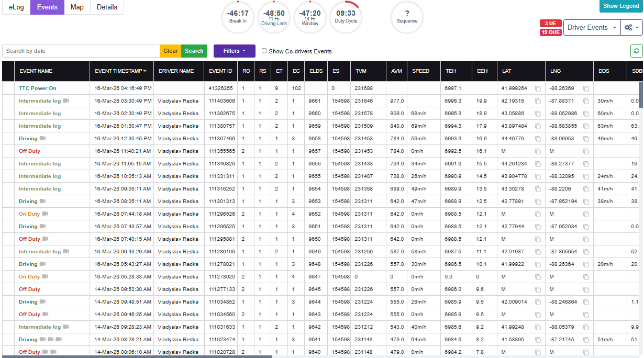Copy longitude -88.27377 via copy icon

pos(586,164)
